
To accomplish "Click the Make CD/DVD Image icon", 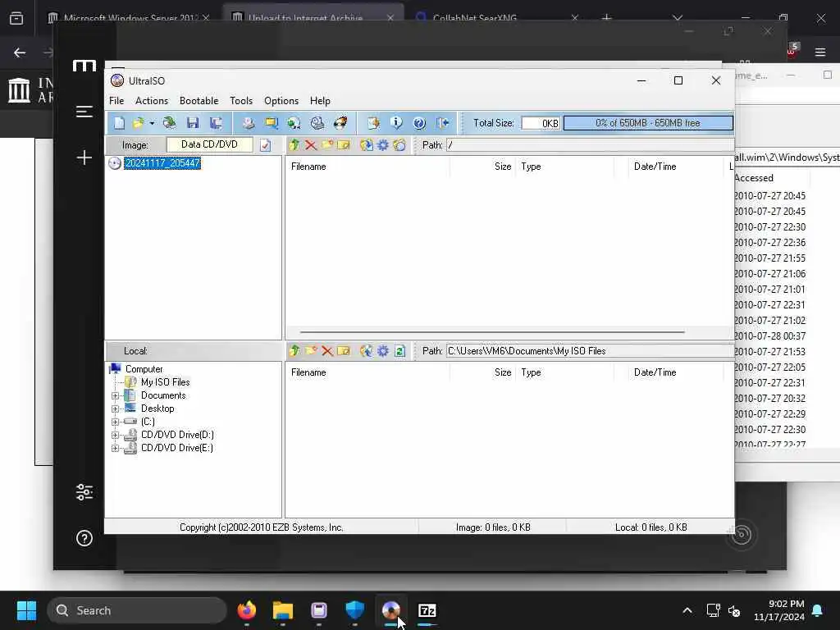I will pyautogui.click(x=248, y=123).
